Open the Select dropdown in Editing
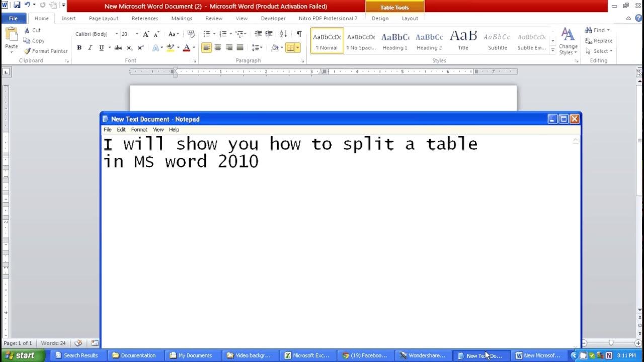This screenshot has width=644, height=362. (x=599, y=51)
